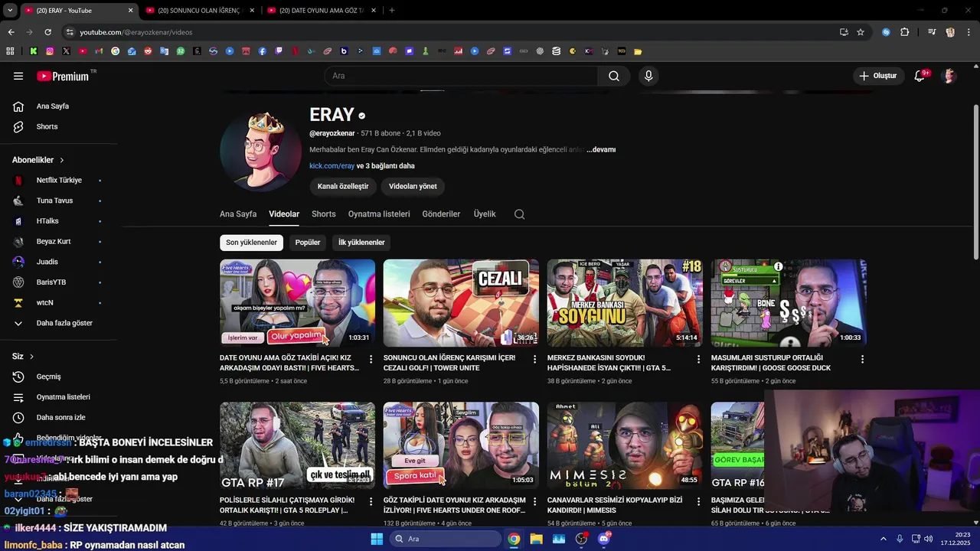Open File Explorer from the taskbar
Image resolution: width=980 pixels, height=551 pixels.
[x=536, y=539]
